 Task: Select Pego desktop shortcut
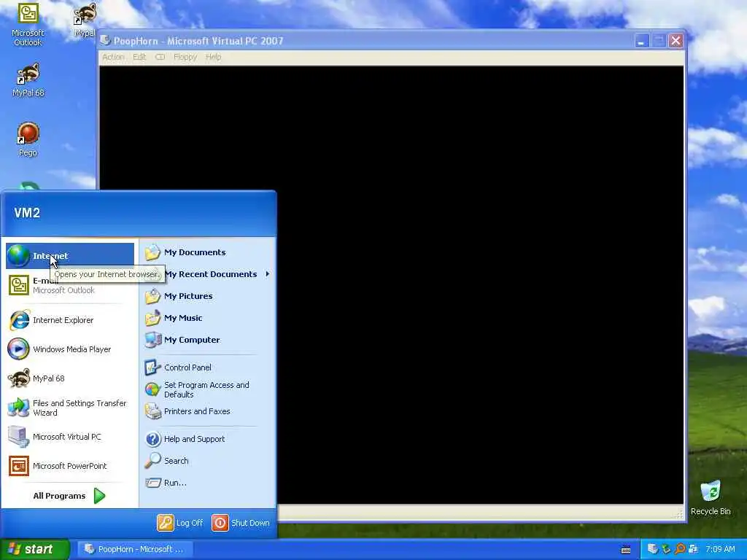point(28,139)
